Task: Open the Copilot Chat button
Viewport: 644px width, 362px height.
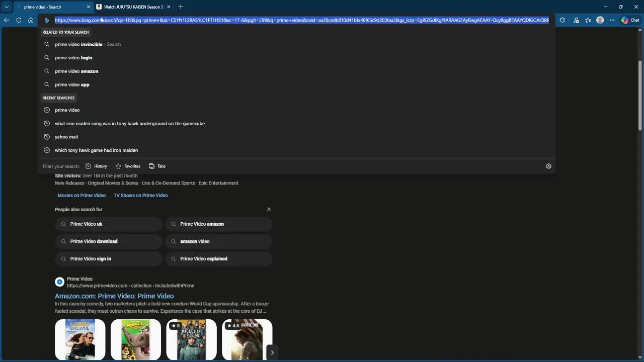Action: coord(629,20)
